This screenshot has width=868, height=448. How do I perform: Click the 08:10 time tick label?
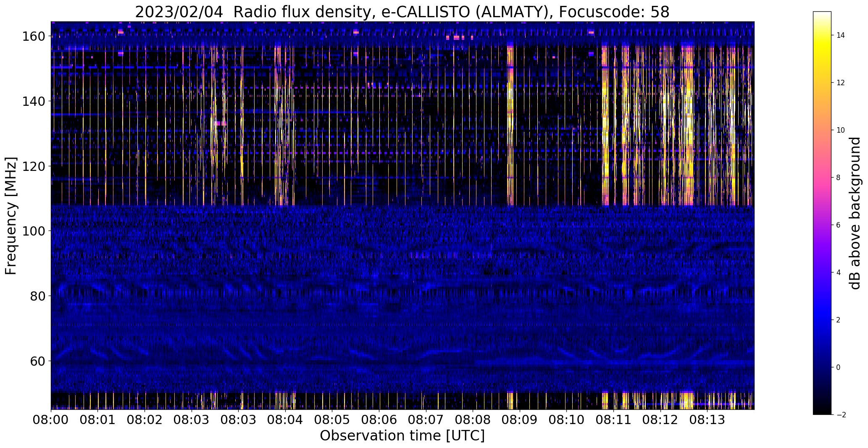(567, 419)
